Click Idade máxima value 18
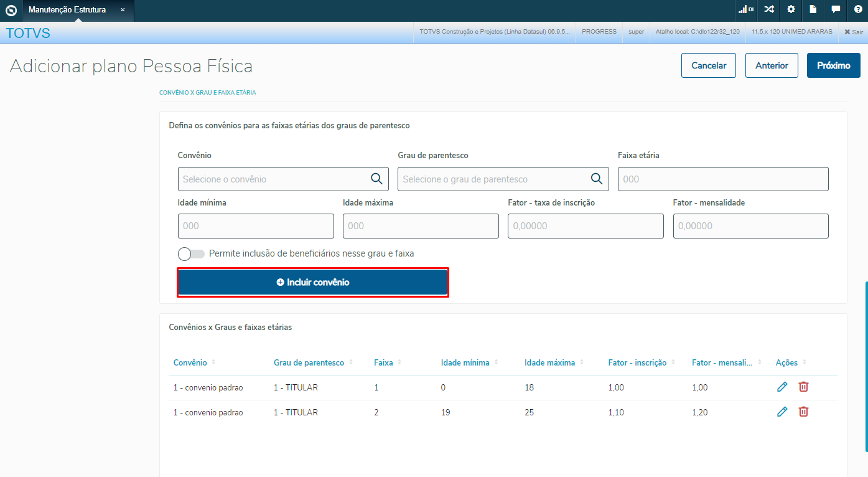 coord(529,387)
